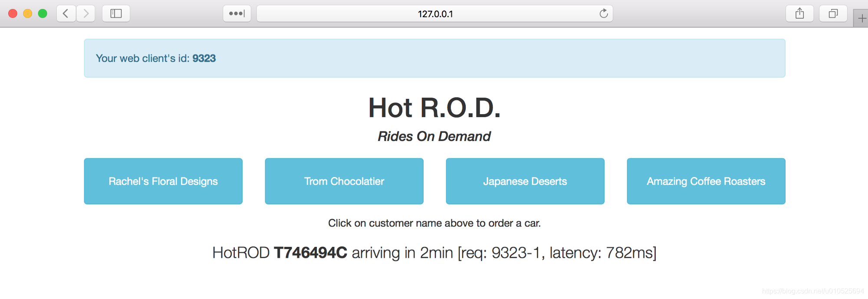The height and width of the screenshot is (299, 868).
Task: Go forward with the Safari forward arrow
Action: [x=85, y=13]
